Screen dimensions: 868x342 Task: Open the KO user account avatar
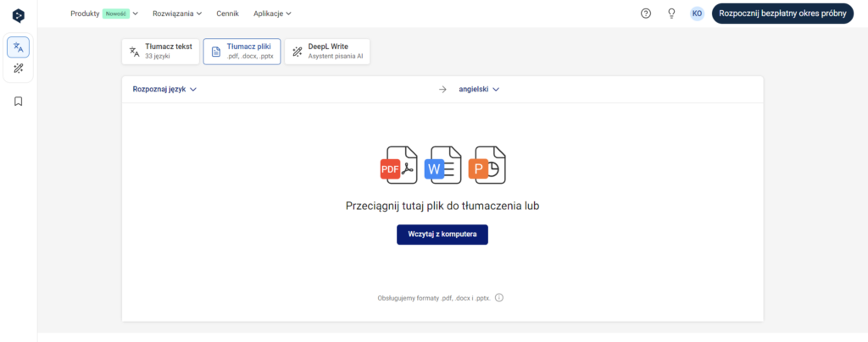(697, 14)
